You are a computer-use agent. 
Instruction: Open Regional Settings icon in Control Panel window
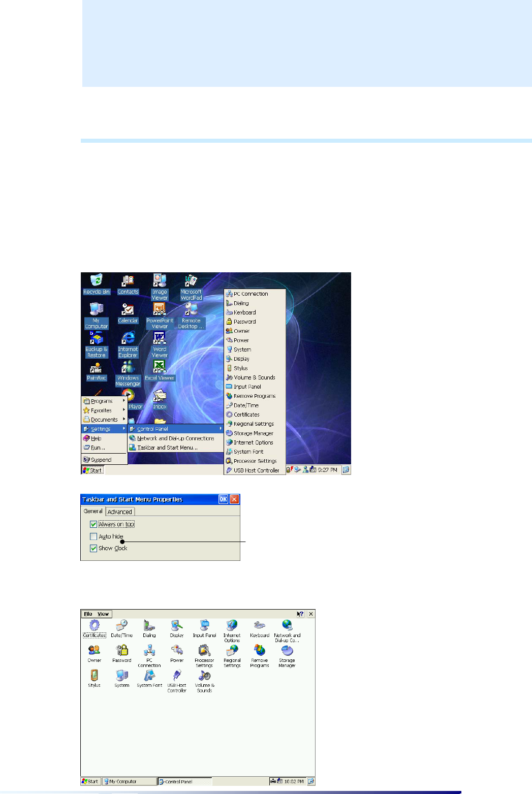[232, 656]
